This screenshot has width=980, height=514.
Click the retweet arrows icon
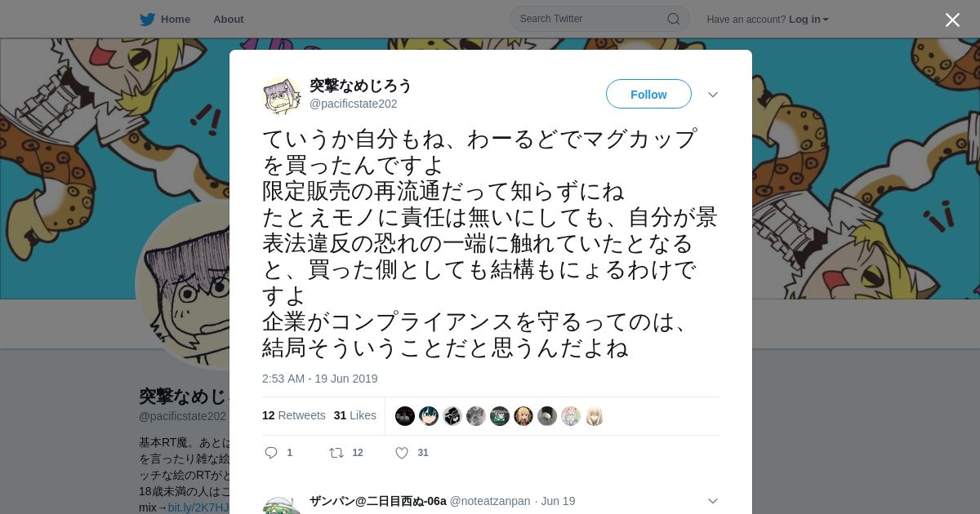(336, 453)
